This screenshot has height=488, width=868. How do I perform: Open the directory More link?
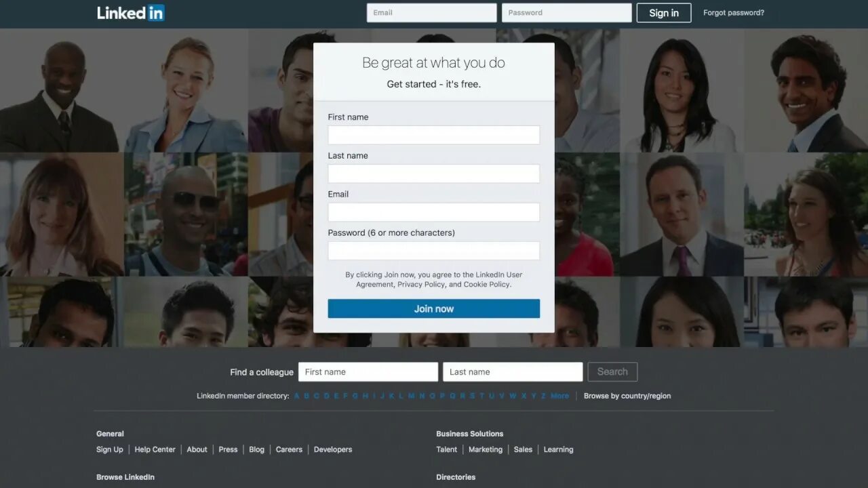tap(559, 396)
